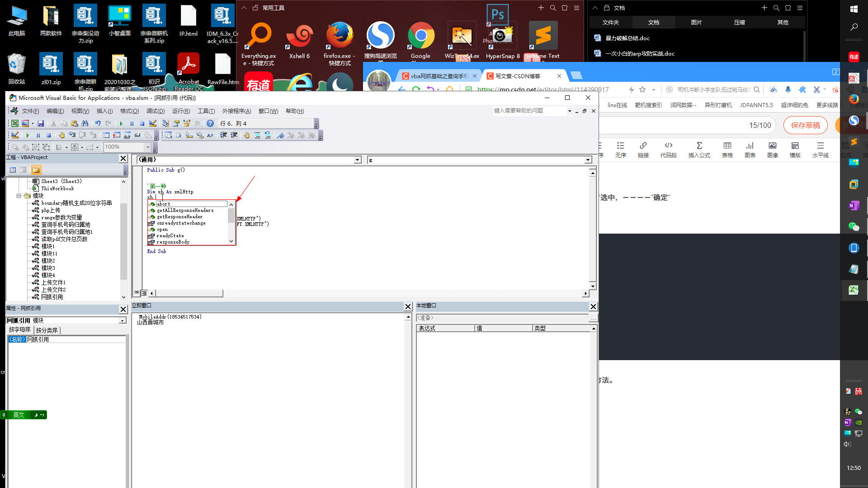Click the Save vba.xlsm toolbar icon
This screenshot has width=868, height=488.
tap(41, 123)
